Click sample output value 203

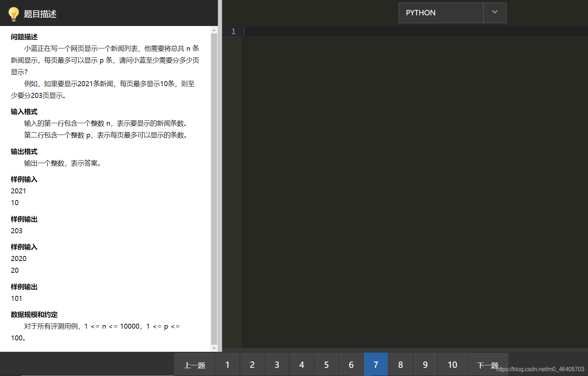[17, 231]
